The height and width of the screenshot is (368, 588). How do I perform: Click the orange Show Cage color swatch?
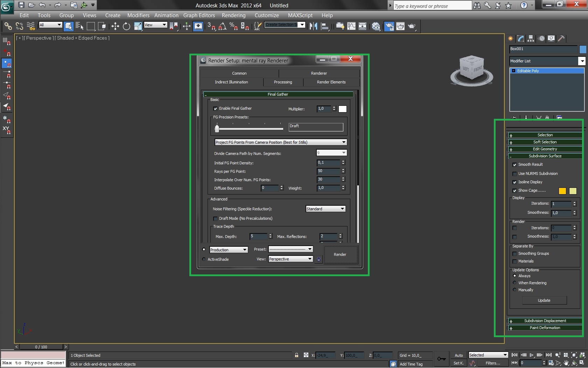[x=562, y=191]
